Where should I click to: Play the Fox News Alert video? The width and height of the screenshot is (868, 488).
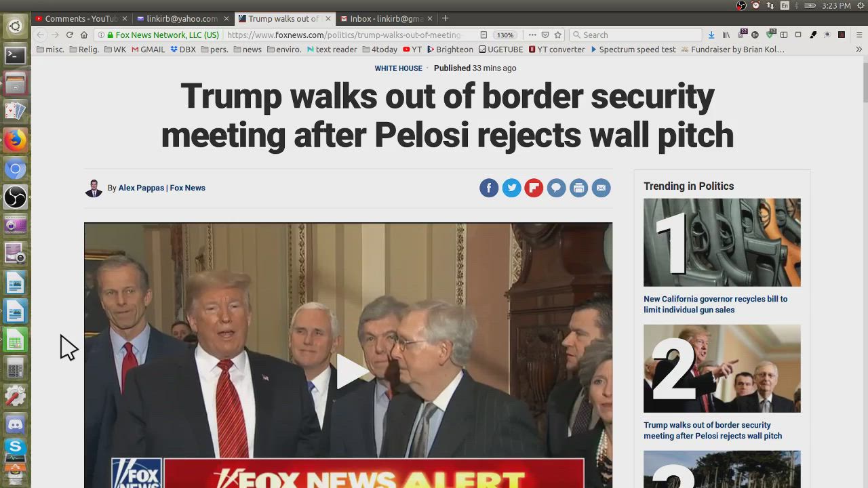(349, 371)
